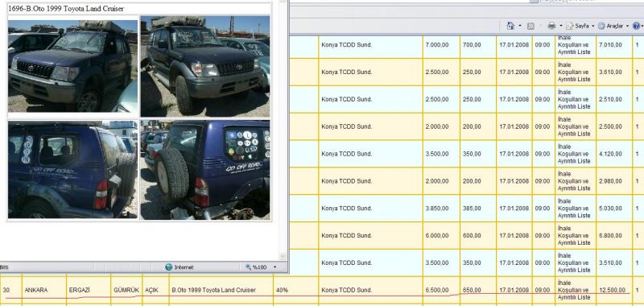Image resolution: width=644 pixels, height=306 pixels.
Task: Click the popup's vertical scrollbar down arrow
Action: tap(283, 256)
